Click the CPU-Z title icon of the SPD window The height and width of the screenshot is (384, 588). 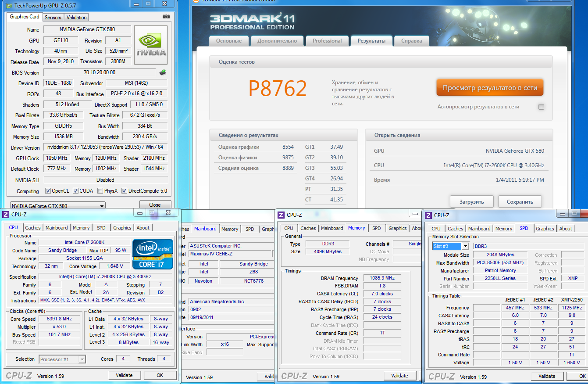[x=428, y=215]
